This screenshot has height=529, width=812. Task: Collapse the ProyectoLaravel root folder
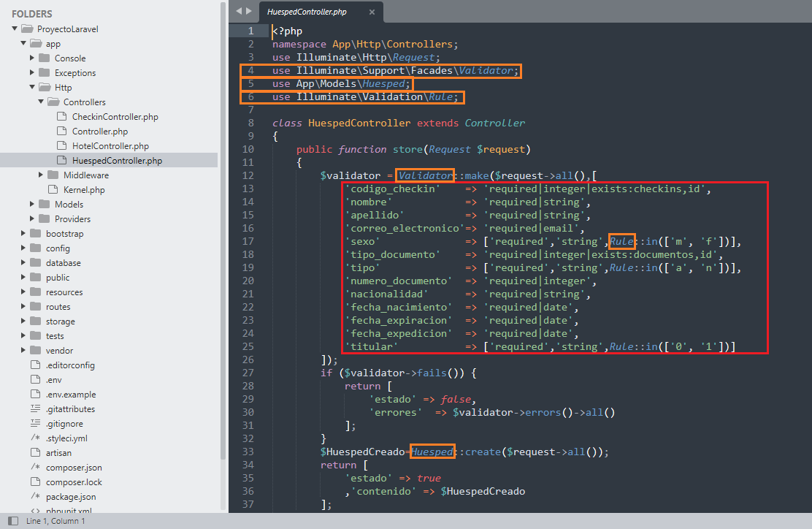[15, 29]
